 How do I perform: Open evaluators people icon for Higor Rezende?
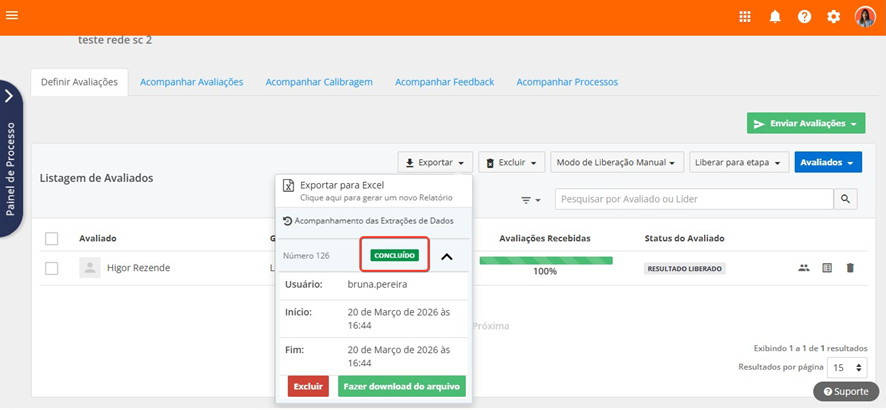(x=804, y=268)
